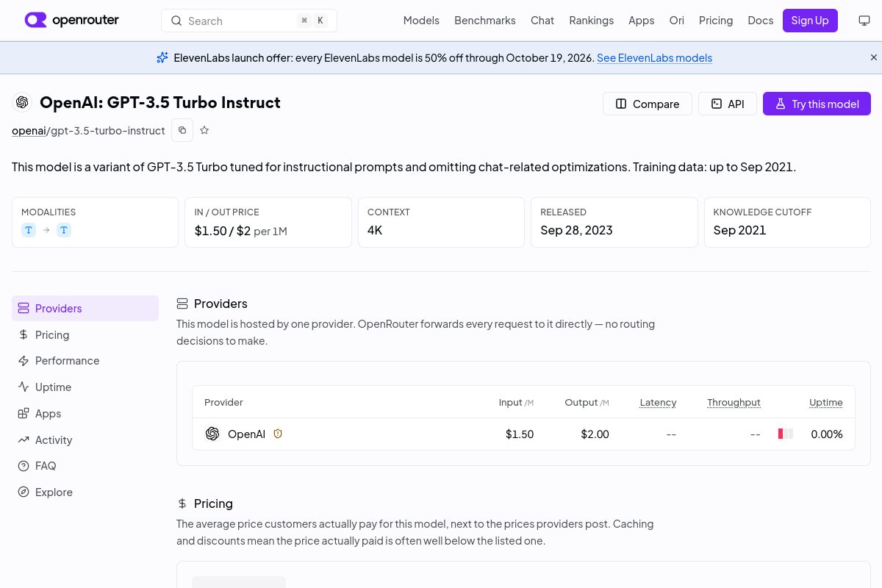Open the OpenRouter logo home link
The height and width of the screenshot is (588, 882).
pyautogui.click(x=71, y=21)
